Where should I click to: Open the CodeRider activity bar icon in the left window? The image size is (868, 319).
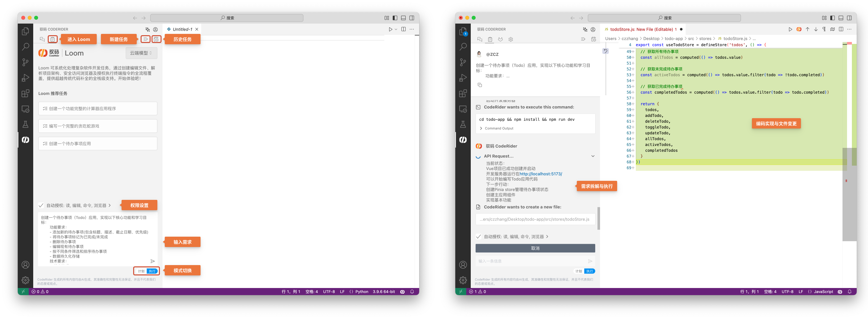[25, 140]
